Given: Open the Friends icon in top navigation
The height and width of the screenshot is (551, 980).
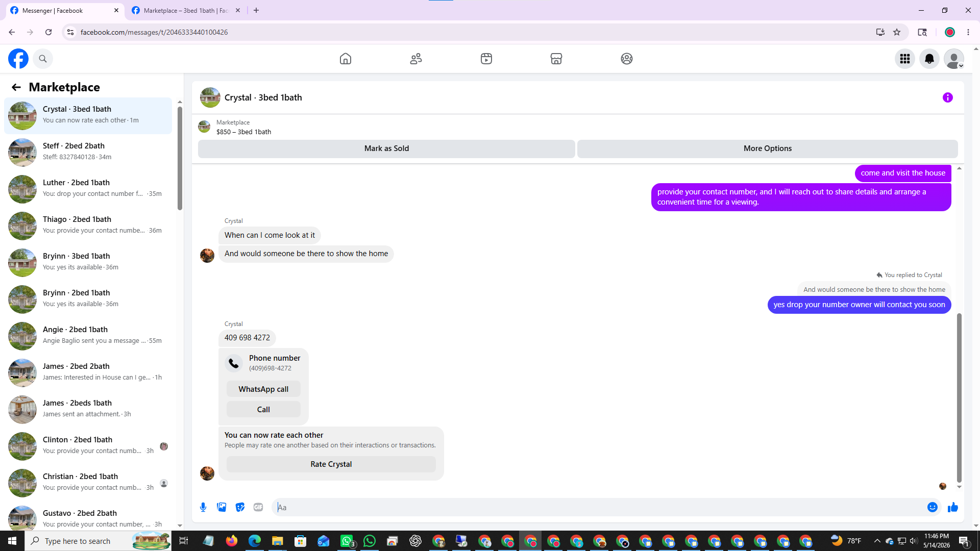Looking at the screenshot, I should 416,59.
